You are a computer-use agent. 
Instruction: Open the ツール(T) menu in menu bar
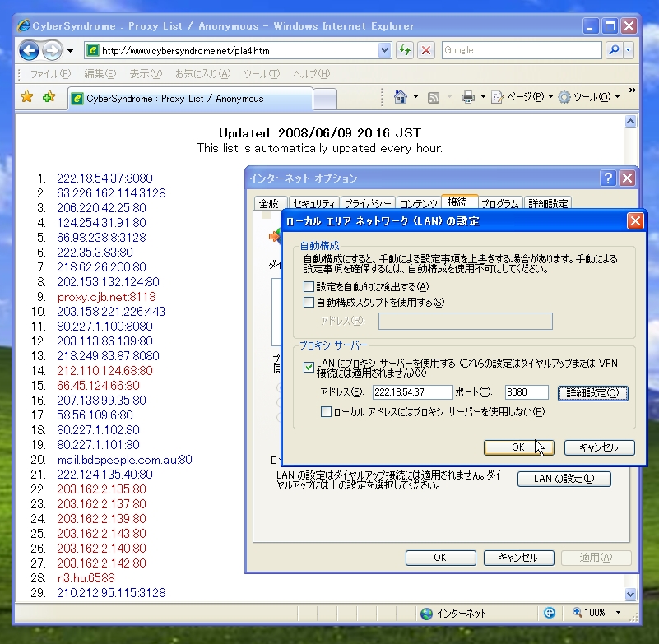point(262,74)
